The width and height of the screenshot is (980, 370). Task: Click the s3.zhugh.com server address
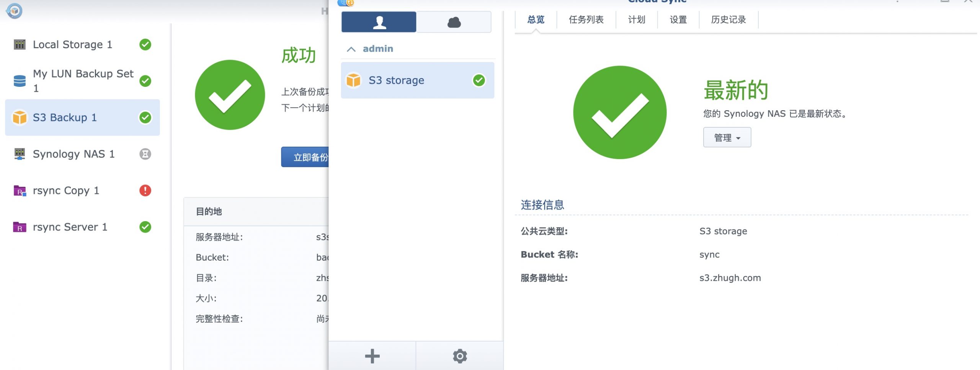(x=730, y=278)
